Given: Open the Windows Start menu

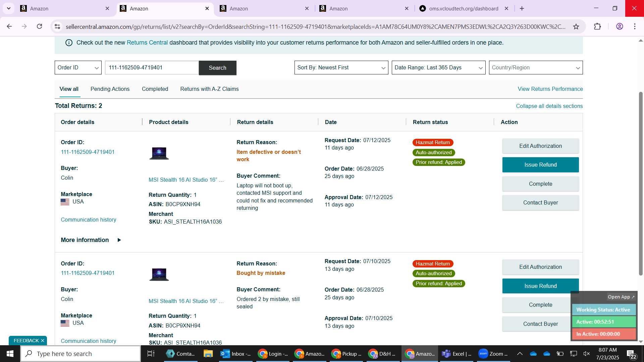Looking at the screenshot, I should (x=10, y=354).
